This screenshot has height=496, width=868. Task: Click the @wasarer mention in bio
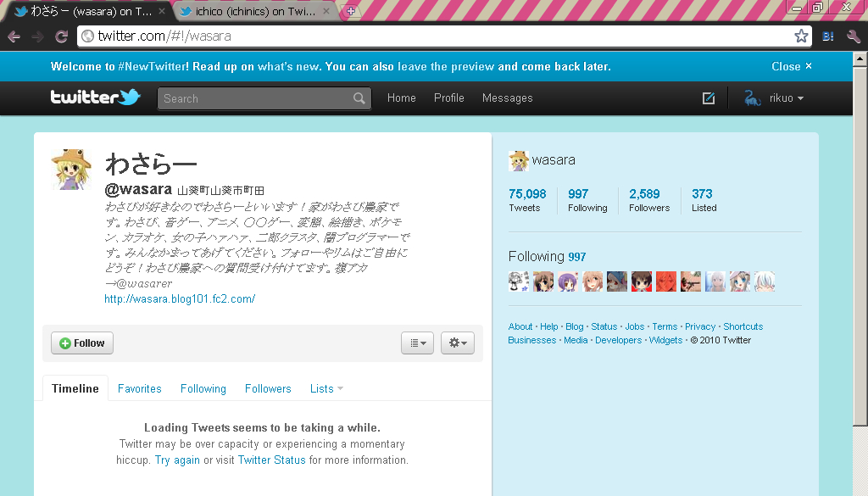click(144, 283)
